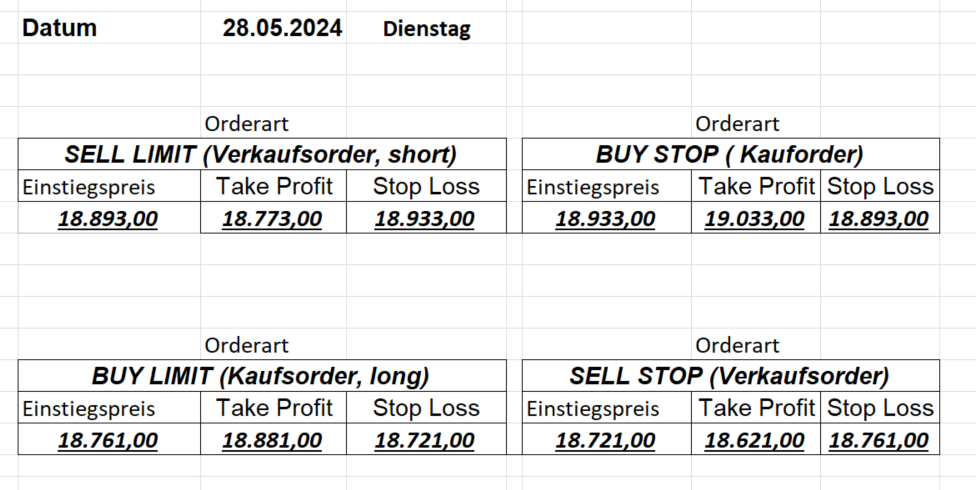Select the Dienstag weekday cell
The height and width of the screenshot is (490, 976).
(x=426, y=29)
